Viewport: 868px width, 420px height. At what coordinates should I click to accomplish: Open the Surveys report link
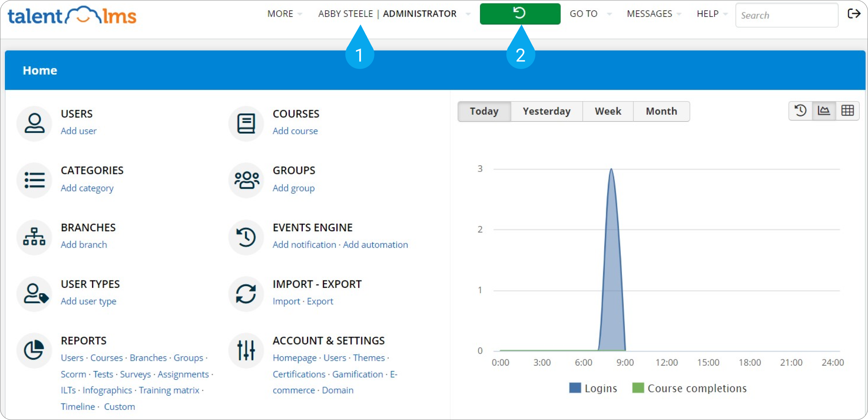tap(135, 374)
